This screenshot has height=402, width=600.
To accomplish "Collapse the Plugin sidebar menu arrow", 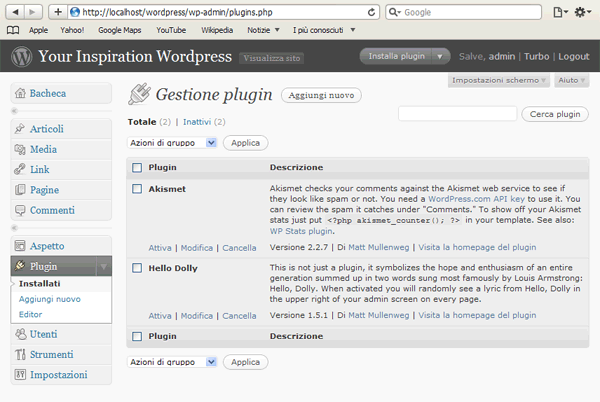I will [104, 266].
